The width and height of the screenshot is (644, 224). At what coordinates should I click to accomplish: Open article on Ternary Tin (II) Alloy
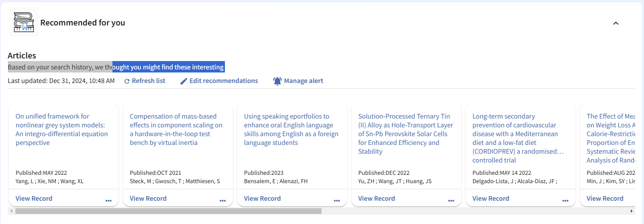pos(405,134)
